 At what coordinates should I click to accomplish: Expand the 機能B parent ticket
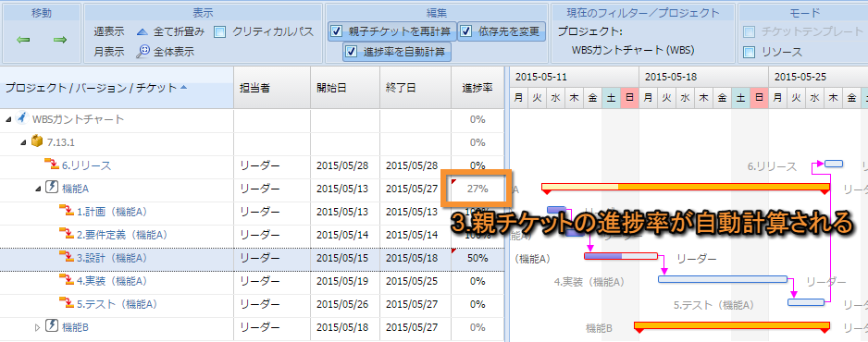38,327
